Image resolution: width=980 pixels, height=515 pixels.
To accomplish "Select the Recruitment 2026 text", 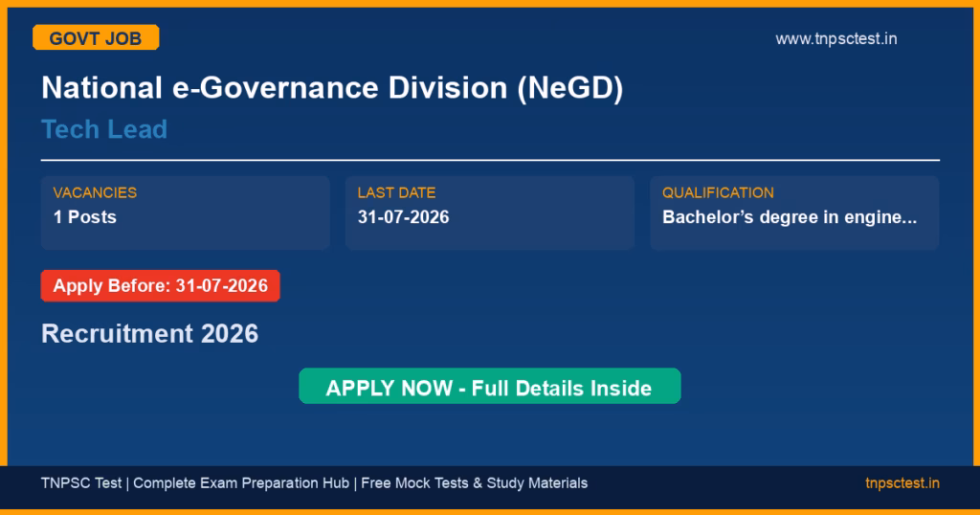I will pyautogui.click(x=150, y=334).
